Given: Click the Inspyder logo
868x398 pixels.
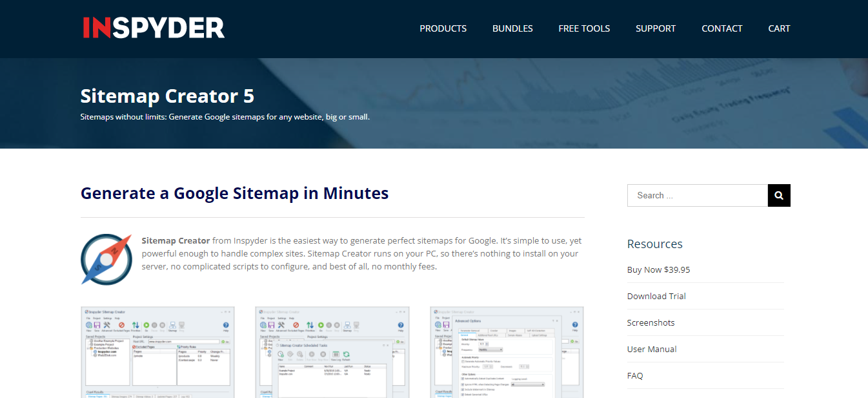Looking at the screenshot, I should tap(154, 28).
